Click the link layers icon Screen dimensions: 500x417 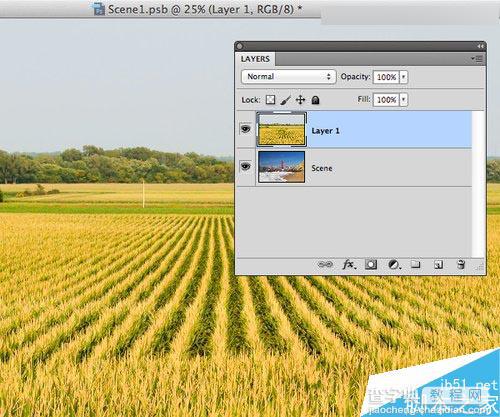[325, 265]
